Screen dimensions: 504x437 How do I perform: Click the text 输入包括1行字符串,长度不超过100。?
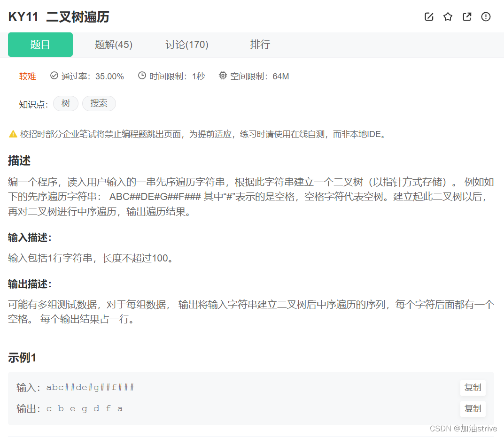coord(91,258)
